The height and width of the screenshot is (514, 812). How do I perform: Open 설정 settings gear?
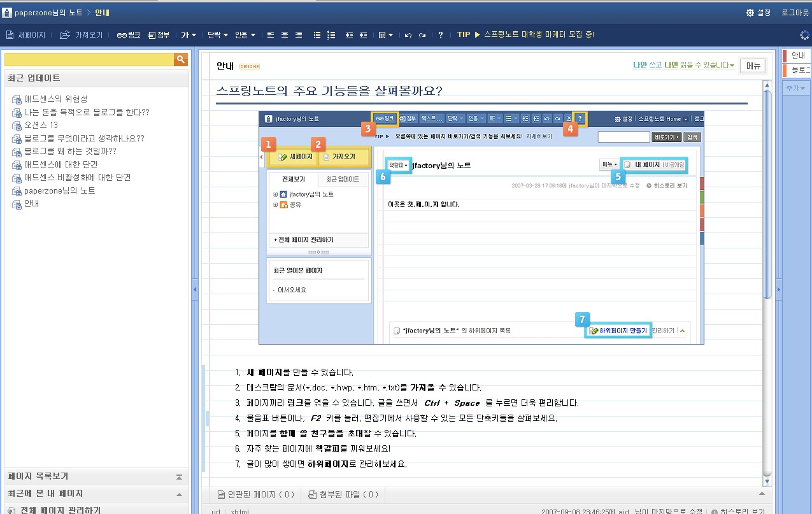click(x=759, y=12)
